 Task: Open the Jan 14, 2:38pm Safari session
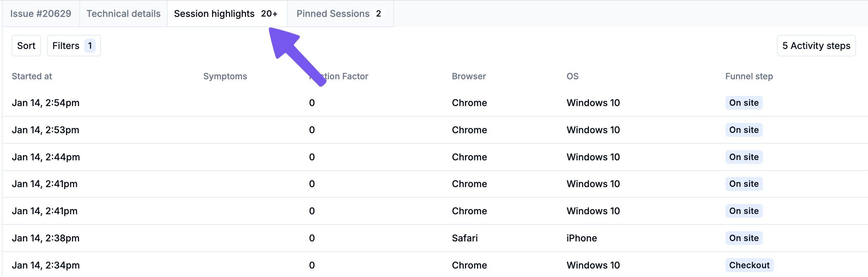pos(46,238)
